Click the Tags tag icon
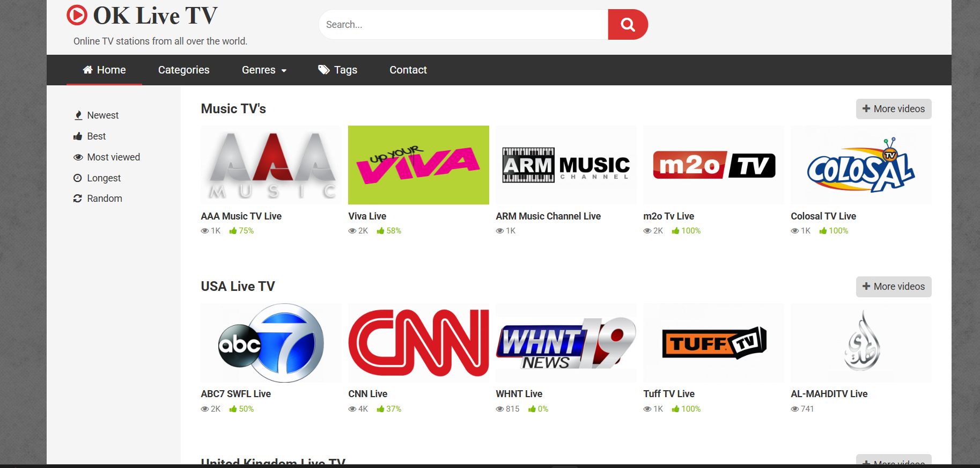980x468 pixels. 324,70
